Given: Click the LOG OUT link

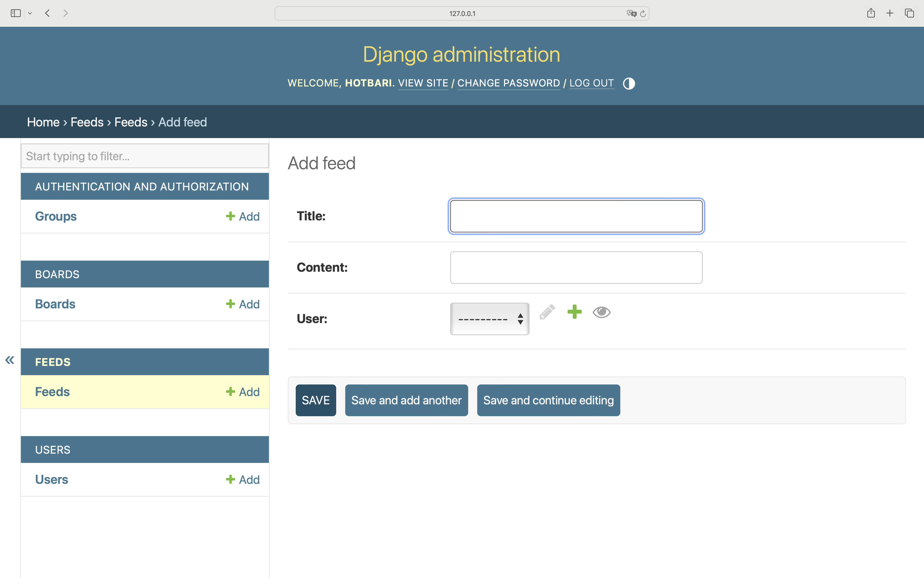Looking at the screenshot, I should (591, 83).
